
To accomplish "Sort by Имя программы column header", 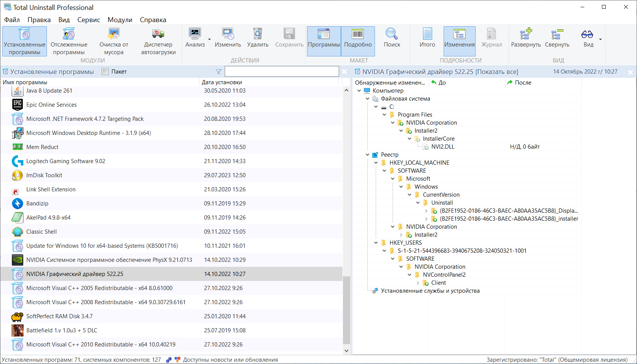I will (x=100, y=82).
